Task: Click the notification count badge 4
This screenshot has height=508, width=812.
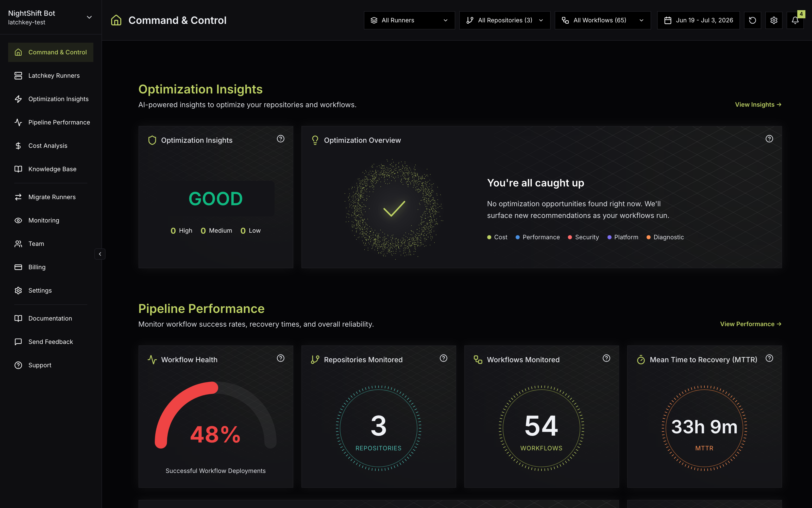Action: click(x=801, y=14)
